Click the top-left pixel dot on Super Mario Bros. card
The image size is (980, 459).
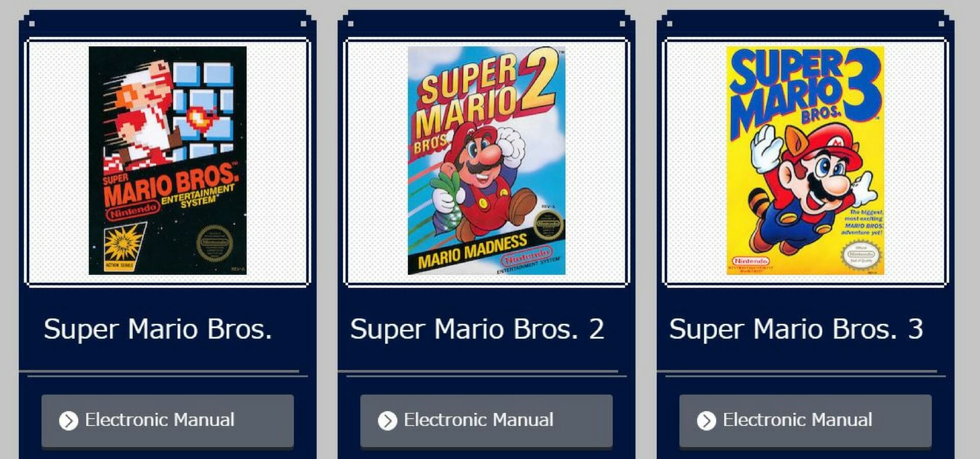click(32, 23)
